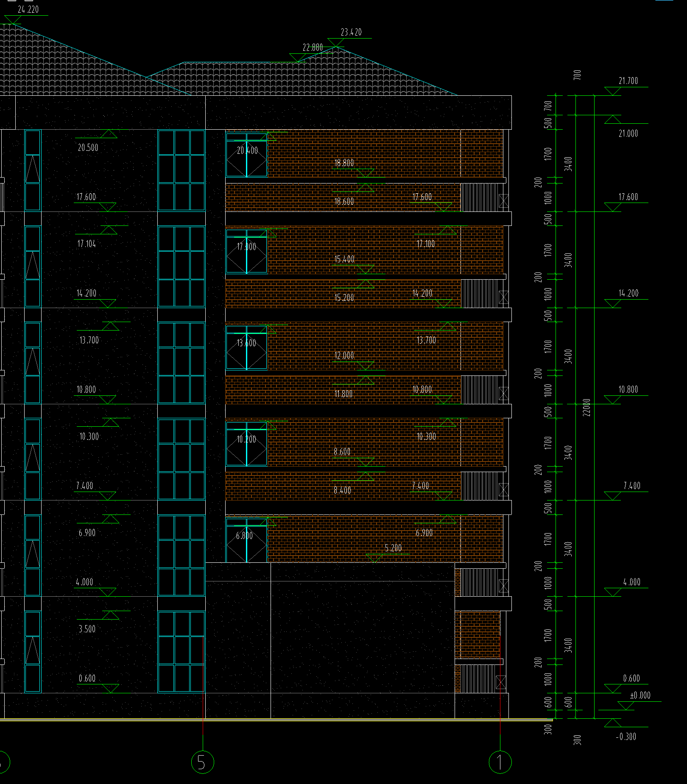
Task: Pick the 21.000 elevation label
Action: point(628,133)
